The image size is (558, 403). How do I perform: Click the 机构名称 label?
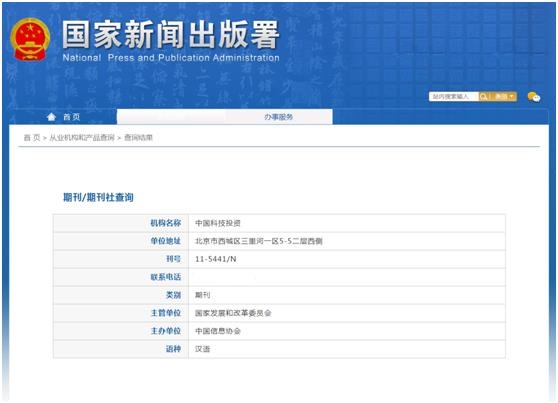[165, 223]
